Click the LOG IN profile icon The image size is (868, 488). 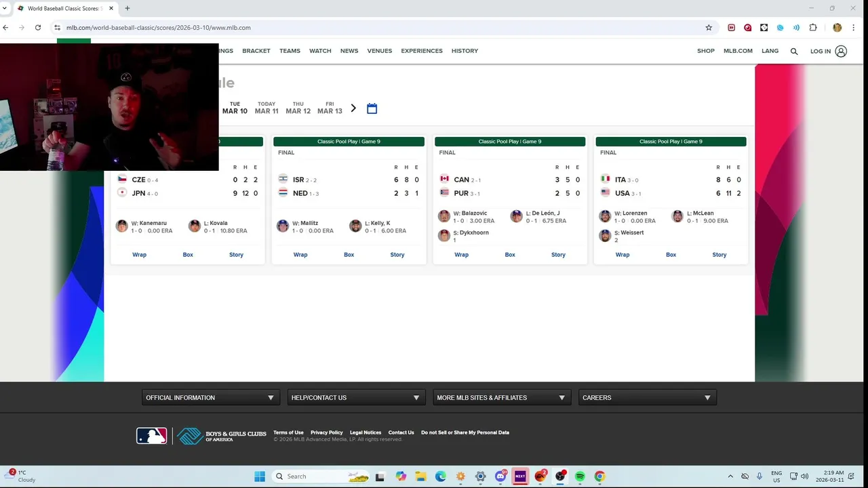tap(841, 51)
